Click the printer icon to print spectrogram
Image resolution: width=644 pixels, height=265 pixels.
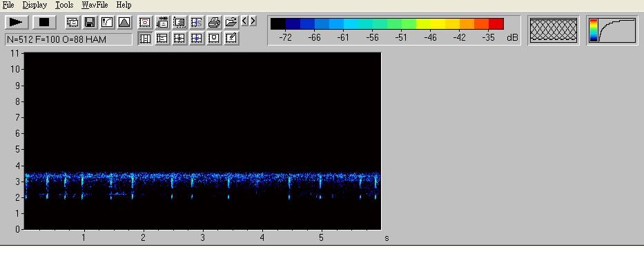coord(214,22)
